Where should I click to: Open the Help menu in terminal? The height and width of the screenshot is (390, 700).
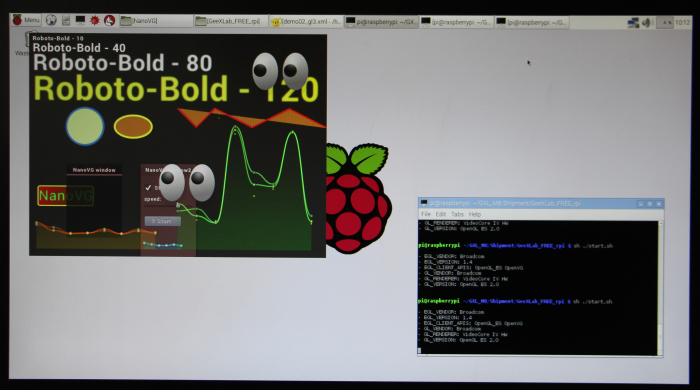[x=475, y=214]
